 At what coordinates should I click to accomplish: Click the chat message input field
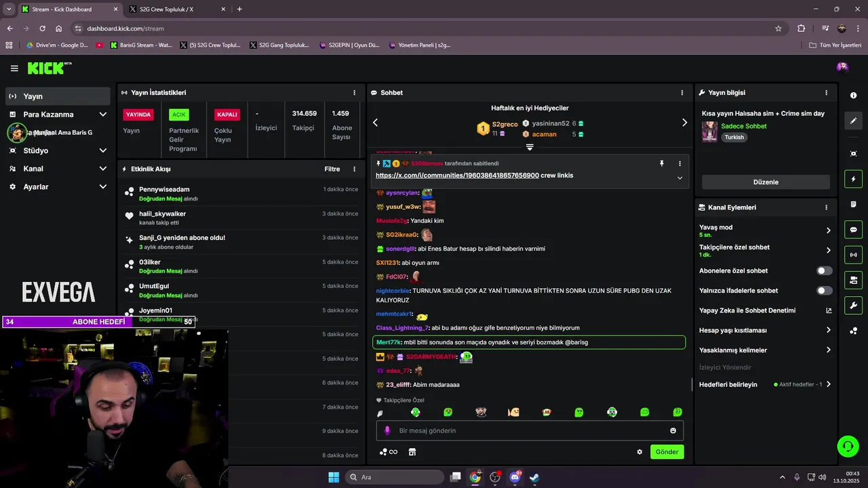click(x=530, y=430)
